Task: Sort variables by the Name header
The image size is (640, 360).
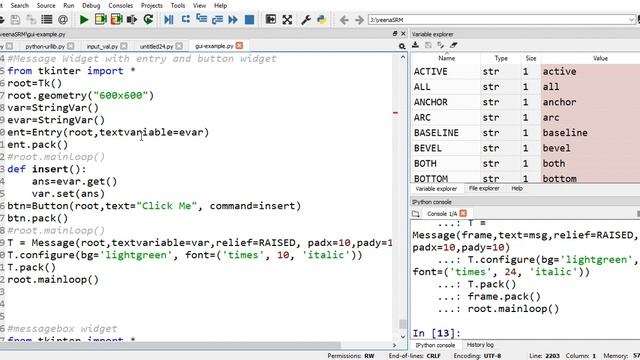Action: (x=447, y=58)
